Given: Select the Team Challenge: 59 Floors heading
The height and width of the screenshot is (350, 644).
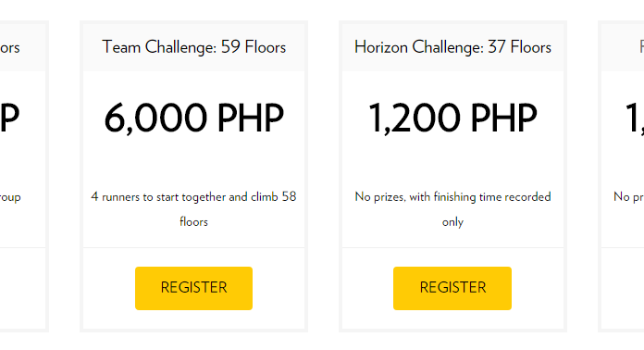Looking at the screenshot, I should pyautogui.click(x=194, y=47).
